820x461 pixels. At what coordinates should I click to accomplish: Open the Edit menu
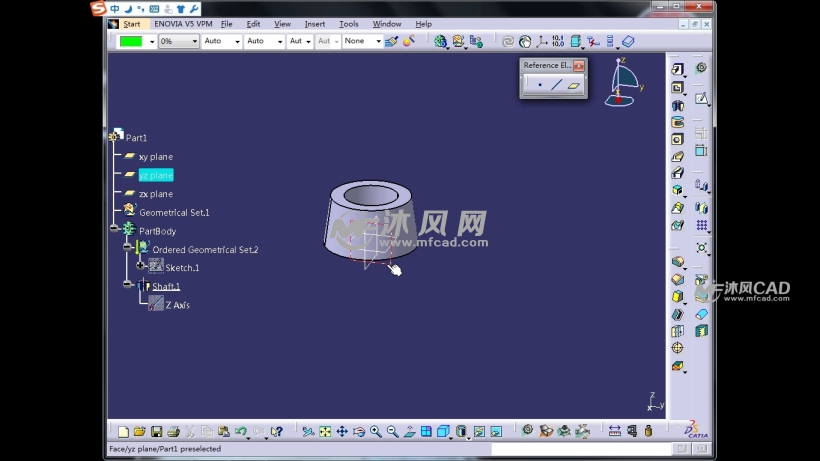(x=253, y=24)
